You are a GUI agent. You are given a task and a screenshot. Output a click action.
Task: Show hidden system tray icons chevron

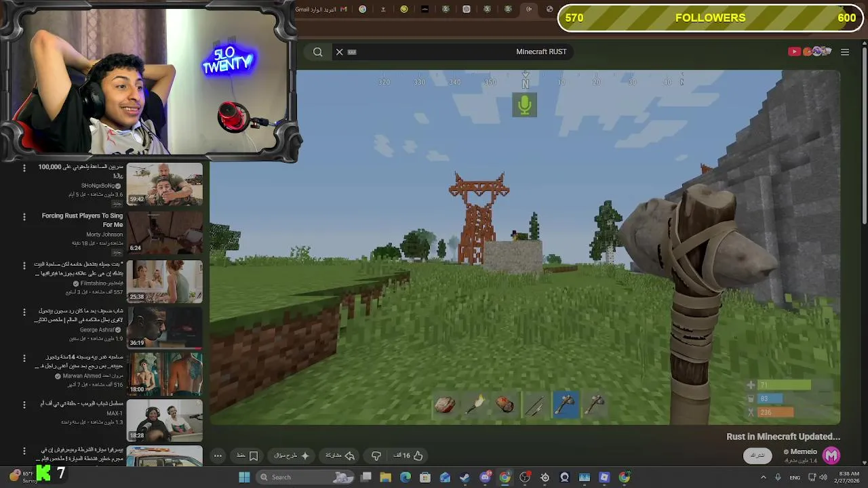click(x=764, y=477)
